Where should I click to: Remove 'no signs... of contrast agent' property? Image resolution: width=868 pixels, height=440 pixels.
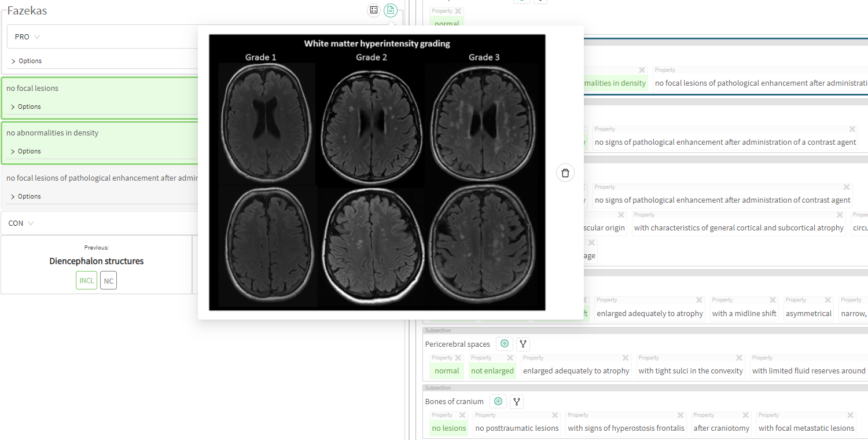(x=847, y=187)
